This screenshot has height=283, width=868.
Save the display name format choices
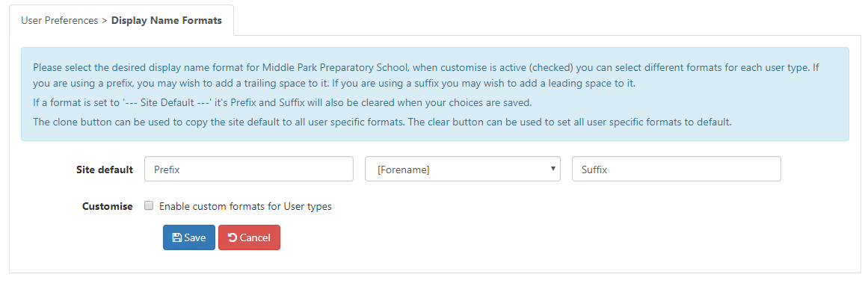click(x=188, y=237)
